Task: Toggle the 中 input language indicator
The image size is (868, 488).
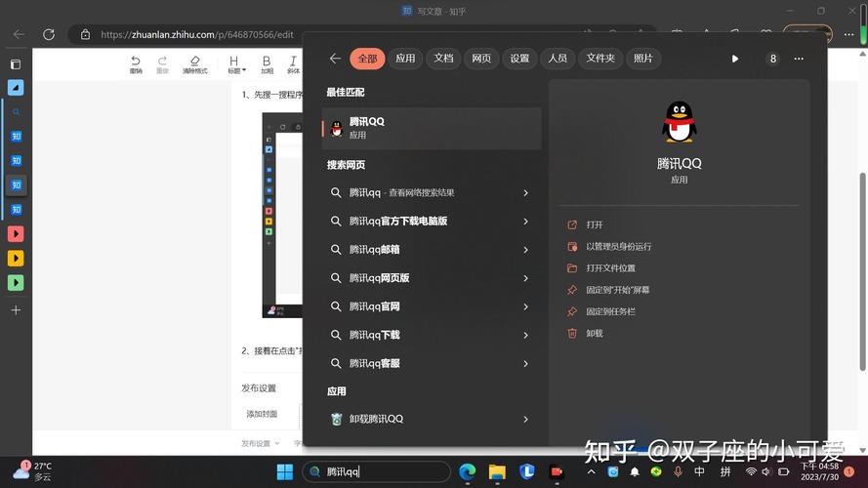Action: (x=700, y=472)
